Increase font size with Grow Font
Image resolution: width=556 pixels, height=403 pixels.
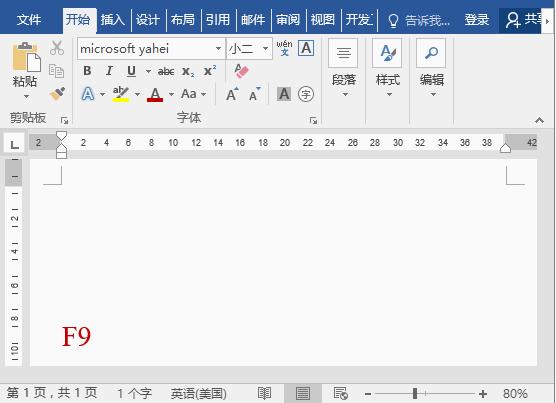click(x=232, y=94)
